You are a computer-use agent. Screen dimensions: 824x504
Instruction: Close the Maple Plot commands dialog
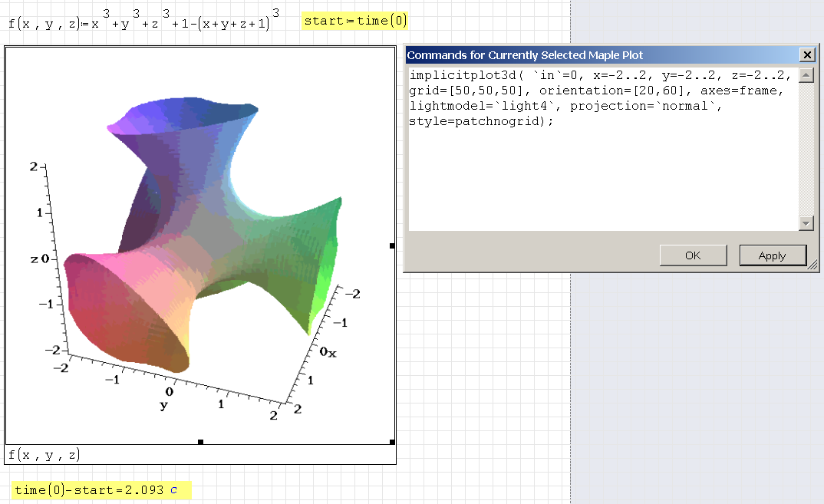806,55
